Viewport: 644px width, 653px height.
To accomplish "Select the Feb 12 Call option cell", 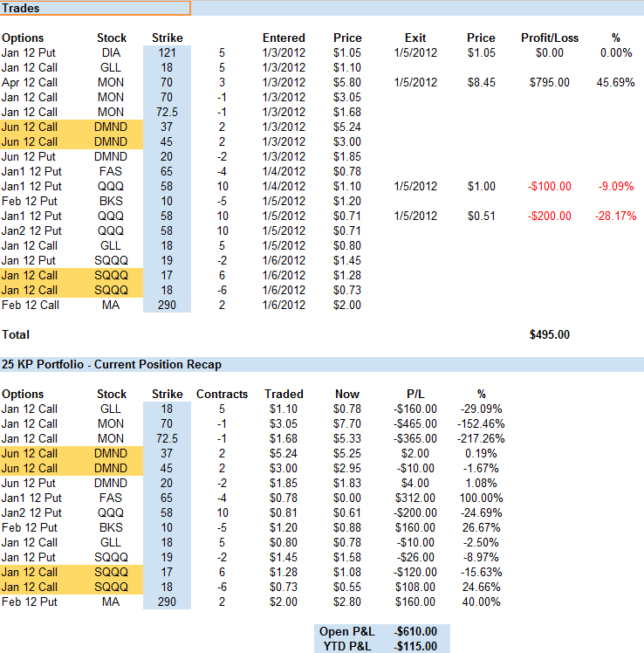I will tap(31, 305).
